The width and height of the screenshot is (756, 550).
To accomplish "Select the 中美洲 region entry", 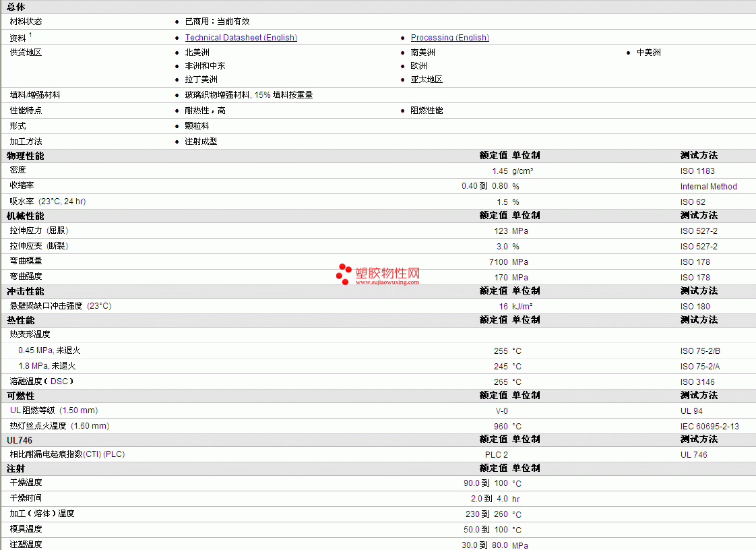I will click(648, 53).
